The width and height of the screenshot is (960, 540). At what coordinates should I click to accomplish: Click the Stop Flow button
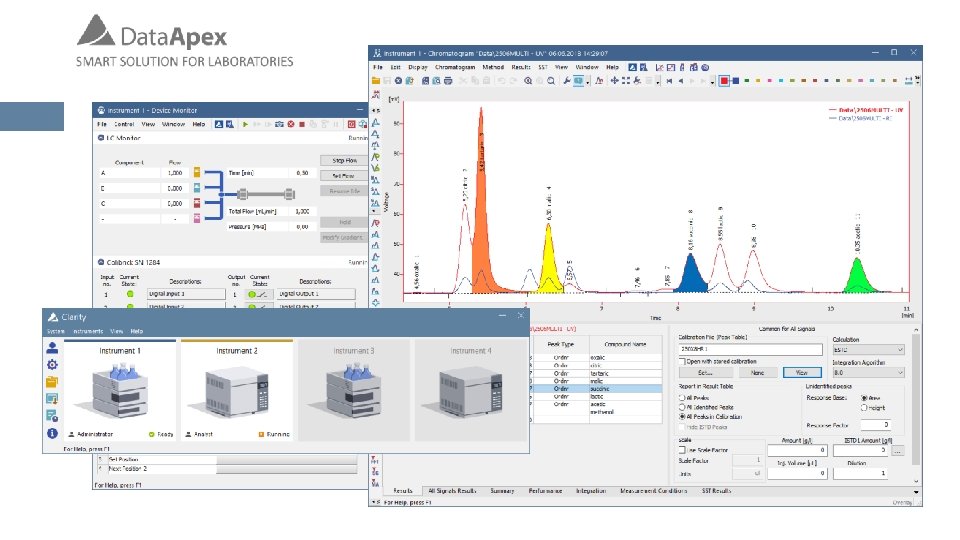point(344,160)
